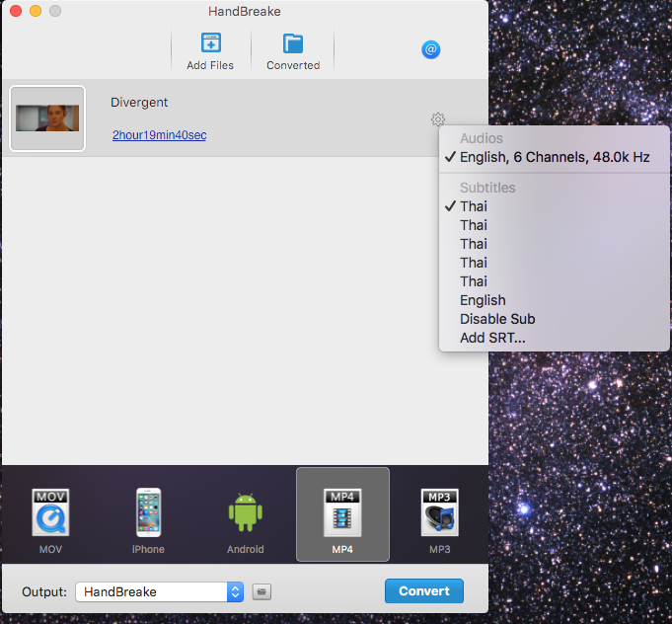This screenshot has width=672, height=624.
Task: Choose Add SRT... in the menu
Action: coord(555,338)
